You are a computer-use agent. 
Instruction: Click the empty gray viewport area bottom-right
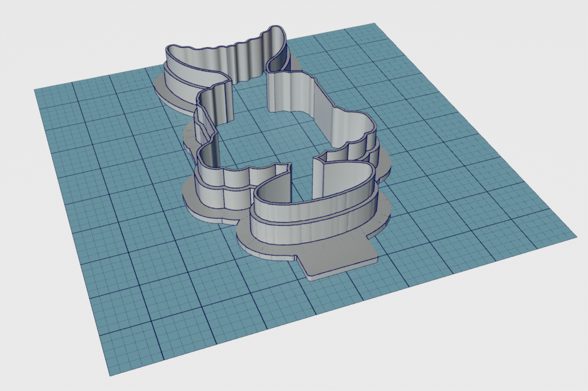click(517, 344)
